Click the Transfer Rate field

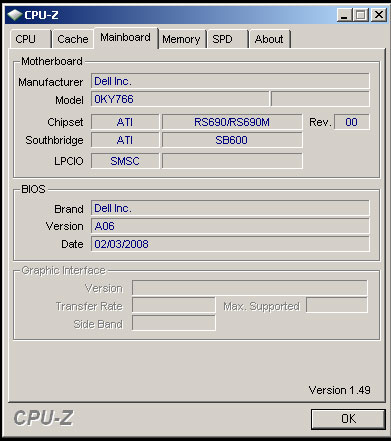(x=174, y=306)
